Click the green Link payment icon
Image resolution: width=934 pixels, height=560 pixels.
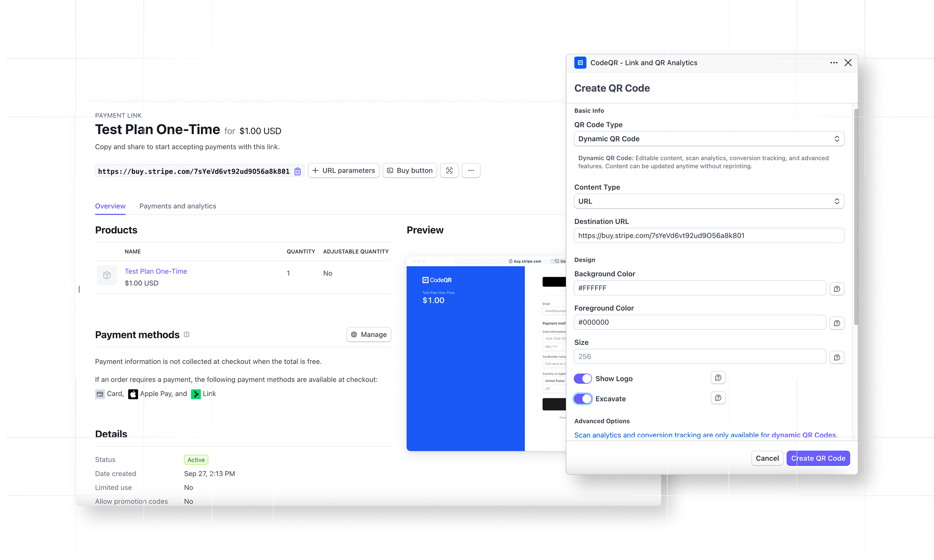coord(196,394)
